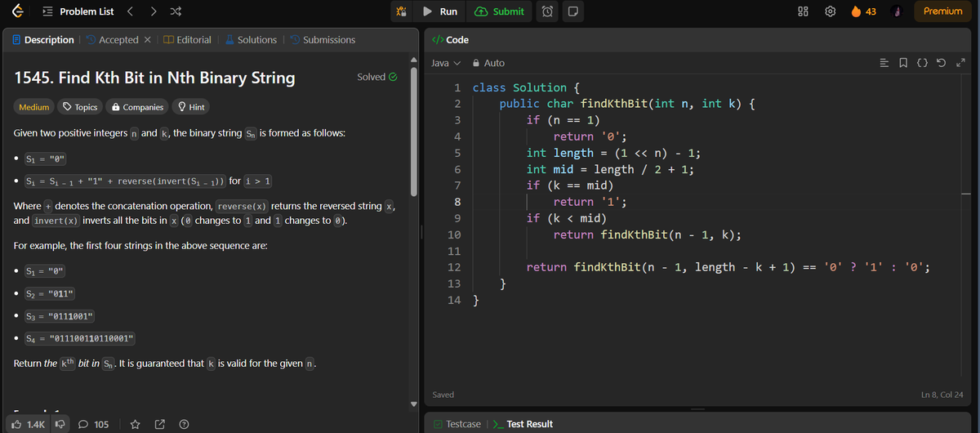
Task: Downvote the problem with thumbs-down
Action: pos(60,424)
